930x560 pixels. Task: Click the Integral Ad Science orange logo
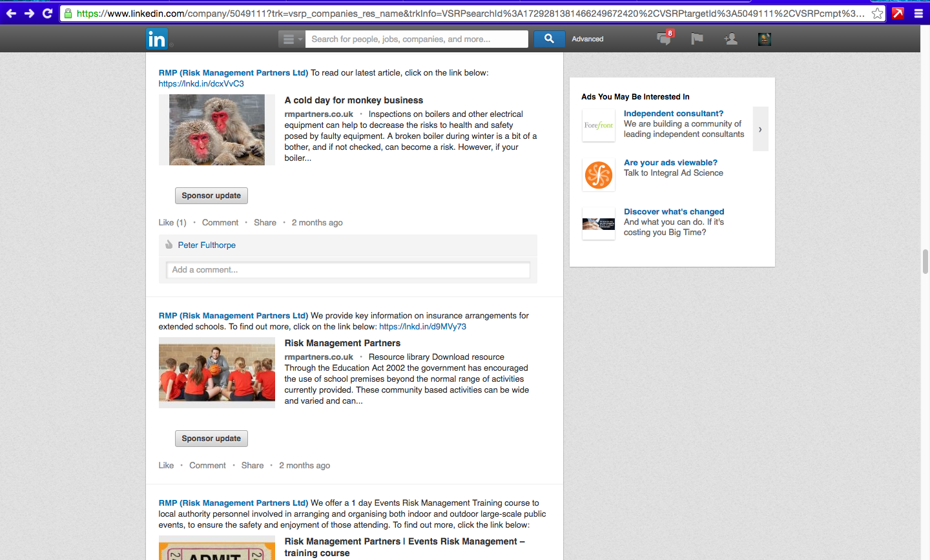coord(599,175)
